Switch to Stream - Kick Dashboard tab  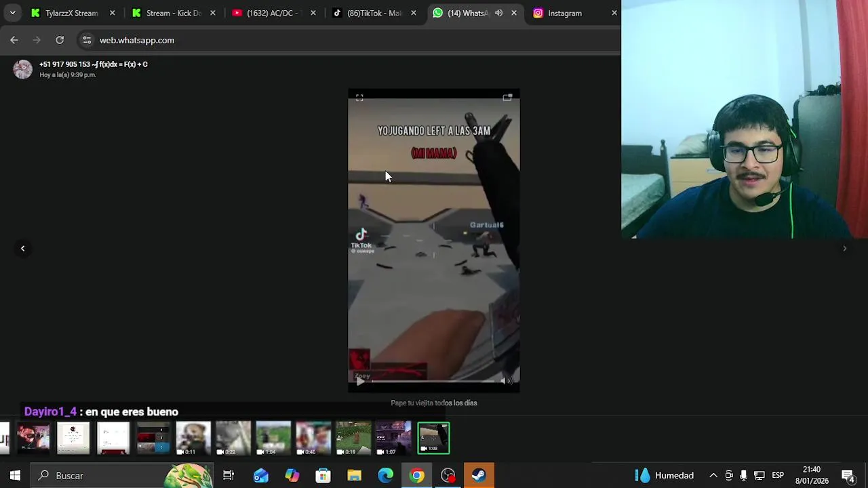coord(174,13)
